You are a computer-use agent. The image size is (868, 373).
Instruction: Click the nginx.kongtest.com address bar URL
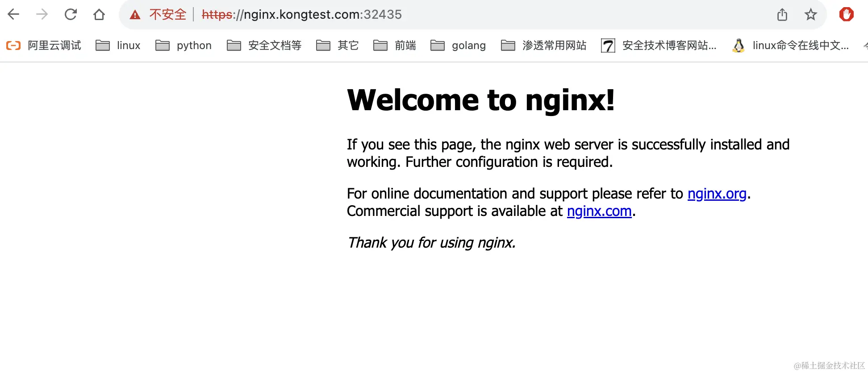point(302,15)
